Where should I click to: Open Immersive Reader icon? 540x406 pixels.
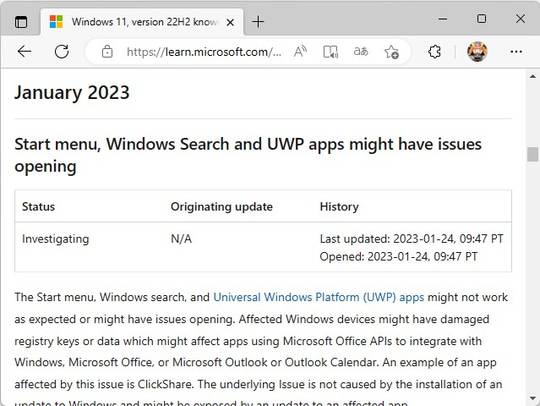[330, 52]
